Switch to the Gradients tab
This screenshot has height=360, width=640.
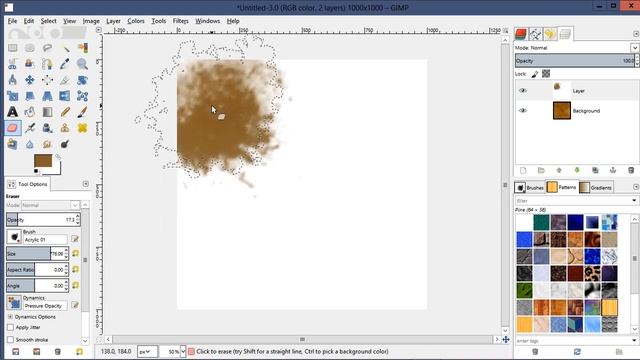click(x=596, y=187)
